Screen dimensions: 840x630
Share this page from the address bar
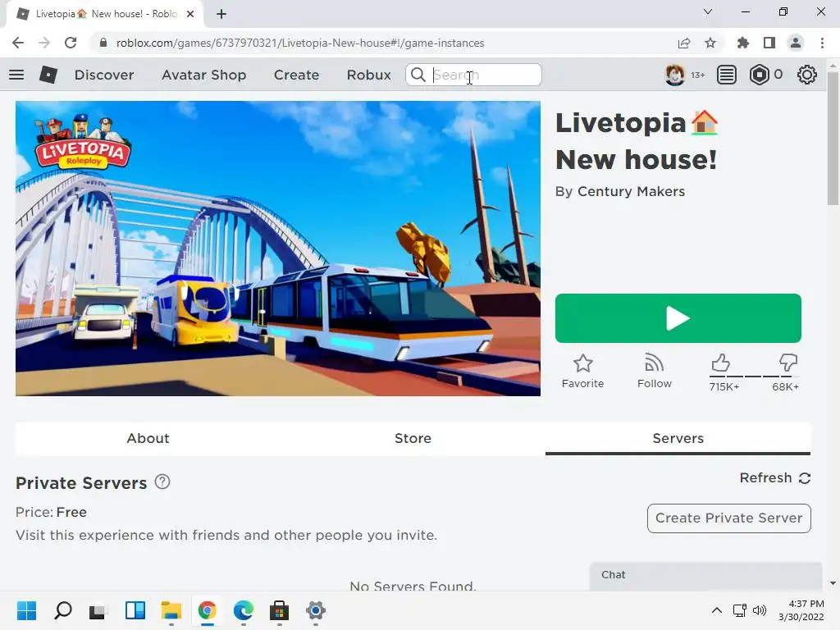[x=684, y=43]
